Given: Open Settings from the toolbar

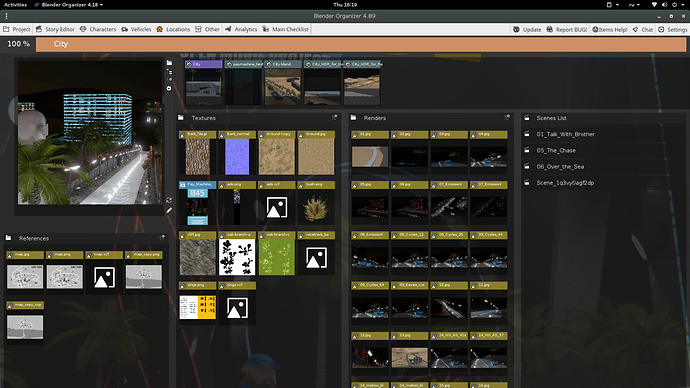Looking at the screenshot, I should coord(672,29).
